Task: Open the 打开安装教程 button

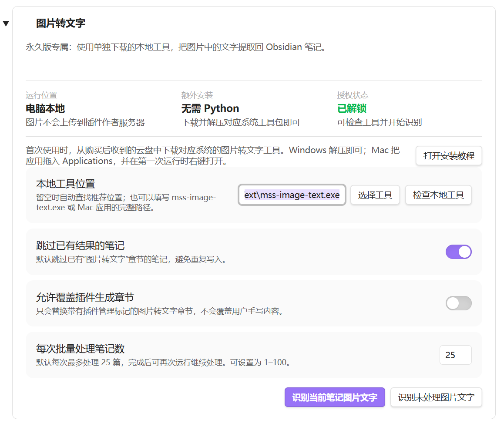Action: tap(449, 156)
